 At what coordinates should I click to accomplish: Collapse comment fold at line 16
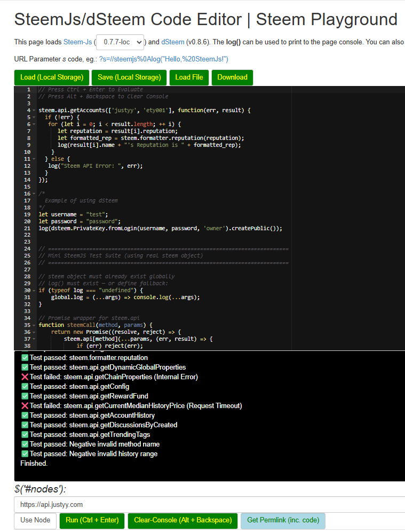34,194
